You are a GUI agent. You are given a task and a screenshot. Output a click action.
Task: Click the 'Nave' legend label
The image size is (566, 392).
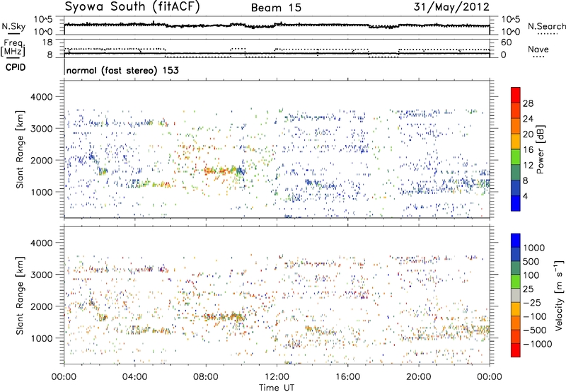coord(538,50)
